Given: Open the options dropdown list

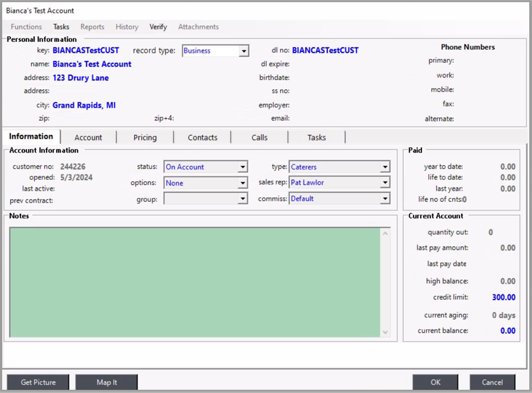Looking at the screenshot, I should pyautogui.click(x=243, y=184).
